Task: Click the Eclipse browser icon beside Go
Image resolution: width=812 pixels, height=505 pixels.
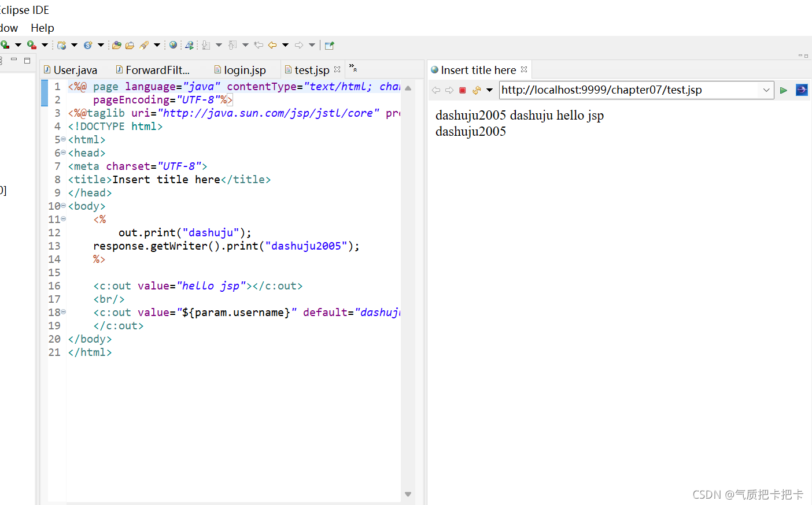Action: (802, 90)
